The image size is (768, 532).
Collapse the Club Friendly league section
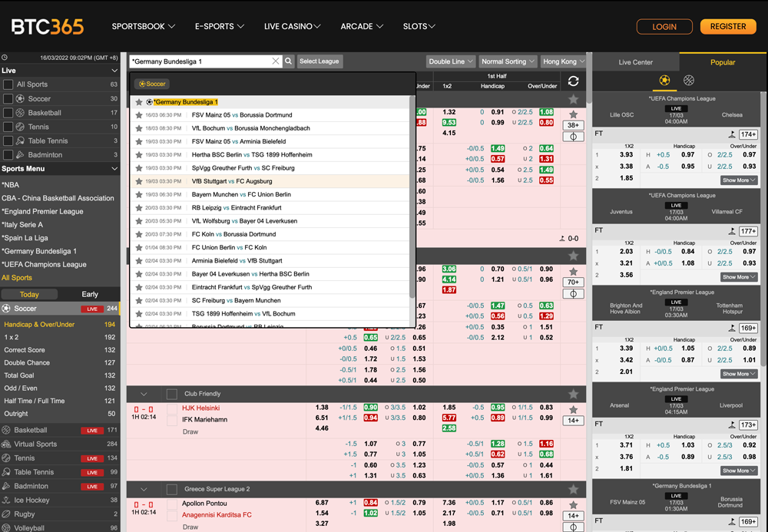click(144, 394)
